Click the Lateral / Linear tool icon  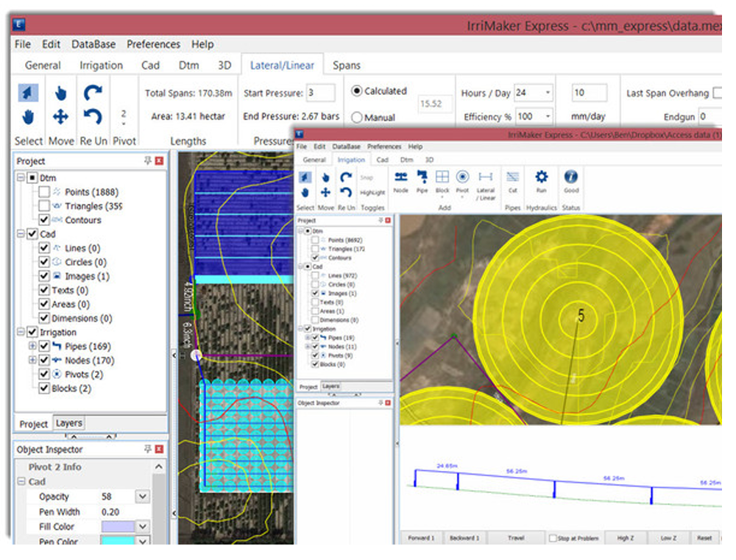point(485,177)
